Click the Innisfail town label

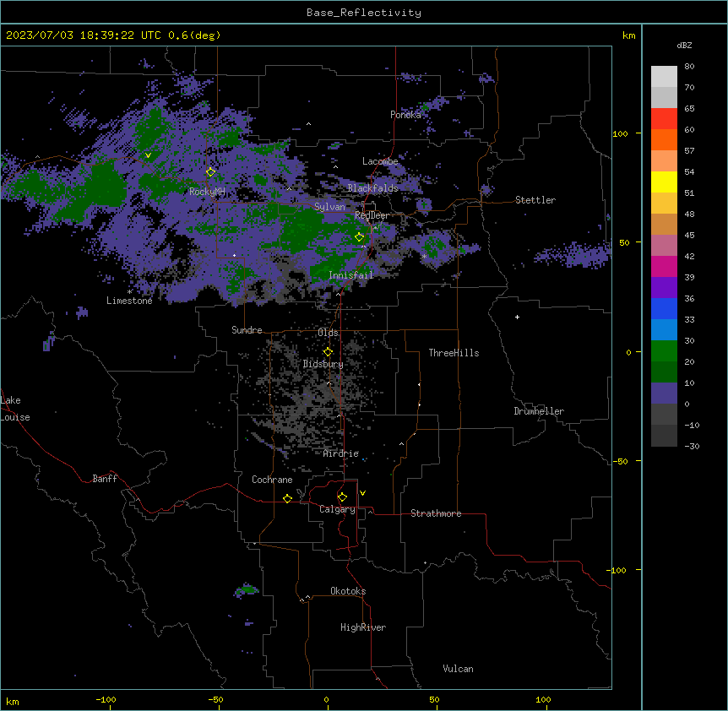350,275
